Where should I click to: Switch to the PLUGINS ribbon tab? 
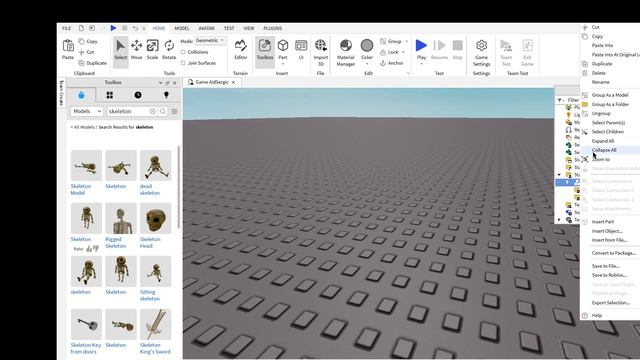tap(273, 28)
